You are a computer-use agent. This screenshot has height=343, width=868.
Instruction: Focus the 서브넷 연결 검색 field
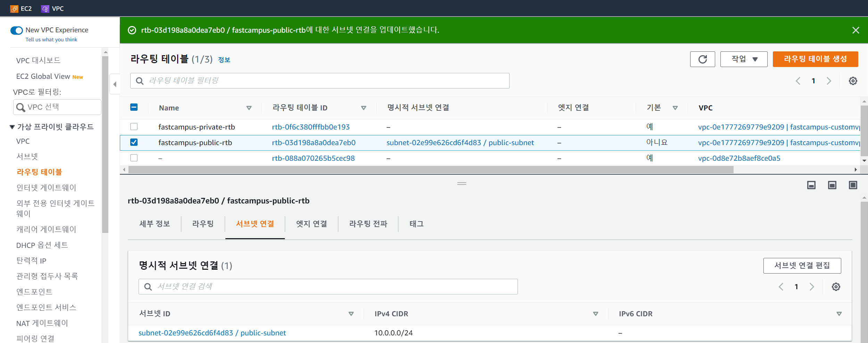click(328, 287)
